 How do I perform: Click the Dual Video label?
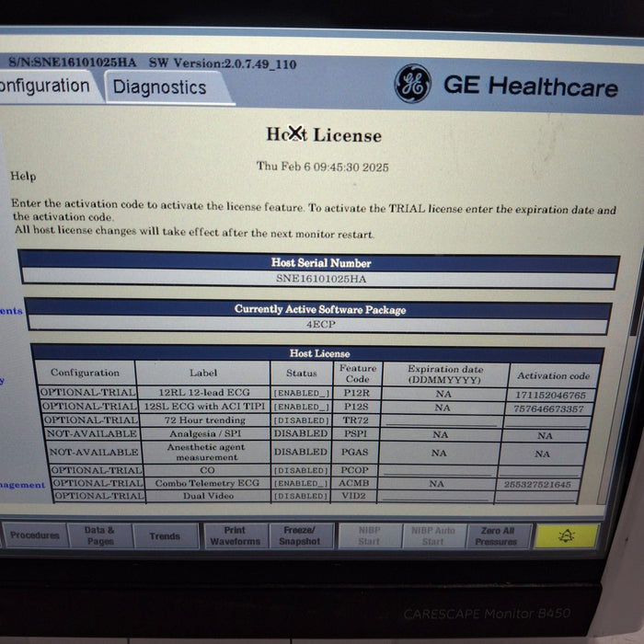pos(208,496)
